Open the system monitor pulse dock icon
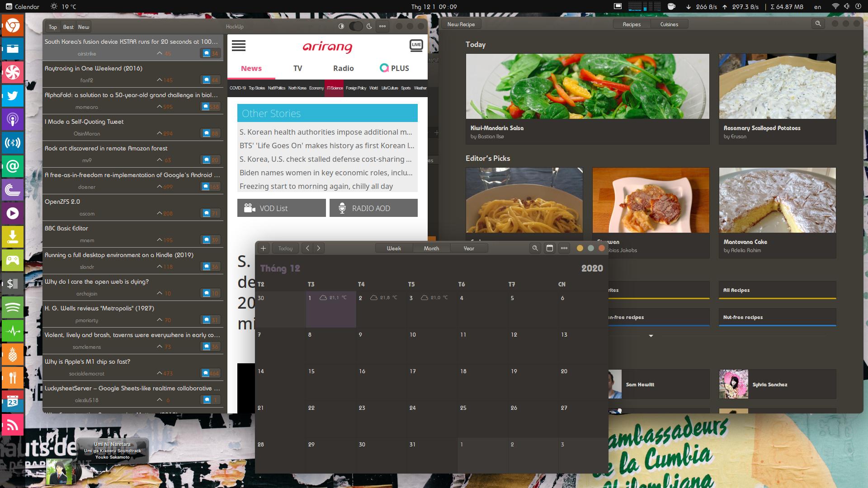The height and width of the screenshot is (488, 868). pyautogui.click(x=13, y=331)
